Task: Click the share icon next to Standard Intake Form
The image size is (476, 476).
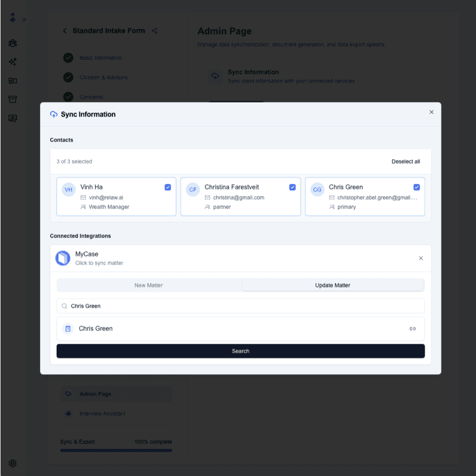Action: coord(154,31)
